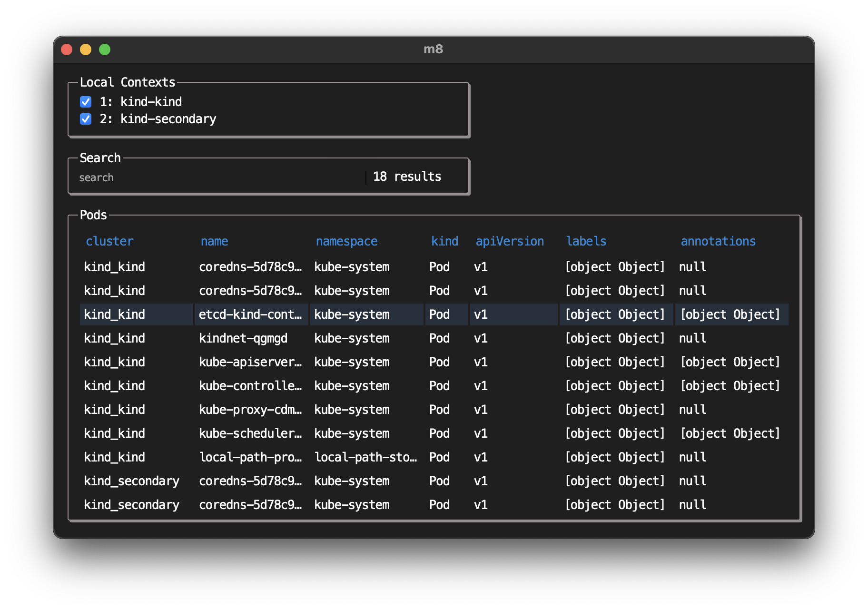Select the etcd-kind-cont… pod name
Image resolution: width=868 pixels, height=609 pixels.
tap(250, 314)
